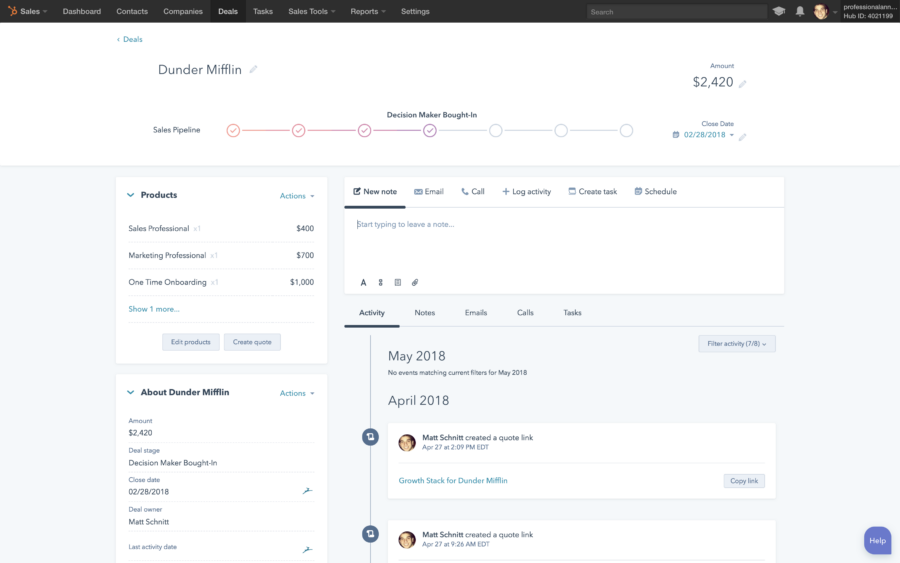Click Create quote button
The height and width of the screenshot is (563, 900).
click(x=252, y=342)
